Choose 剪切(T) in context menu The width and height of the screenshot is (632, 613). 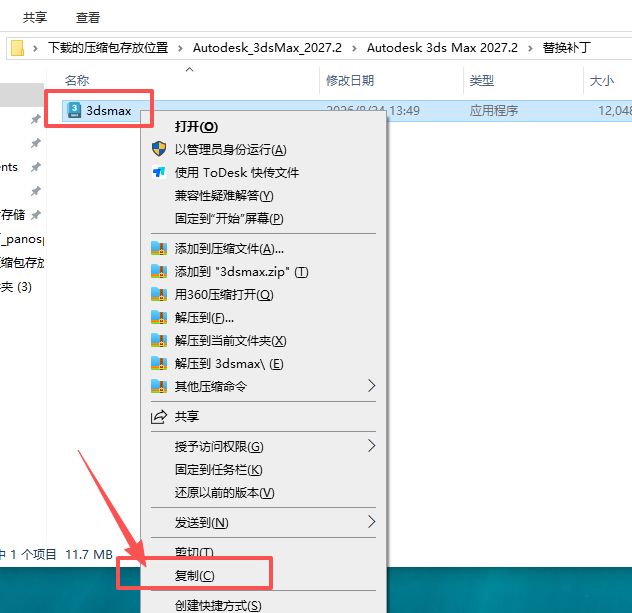point(263,551)
